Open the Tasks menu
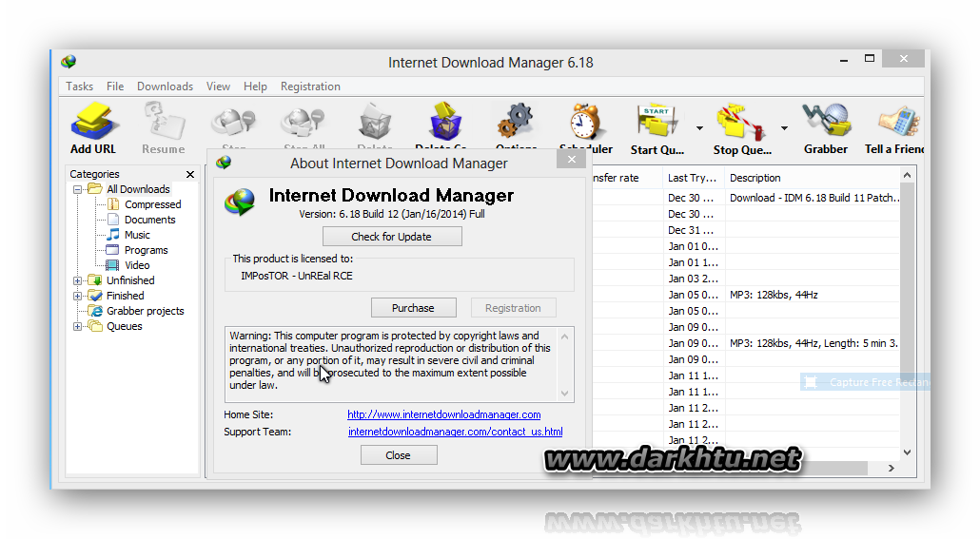The image size is (980, 539). [79, 87]
